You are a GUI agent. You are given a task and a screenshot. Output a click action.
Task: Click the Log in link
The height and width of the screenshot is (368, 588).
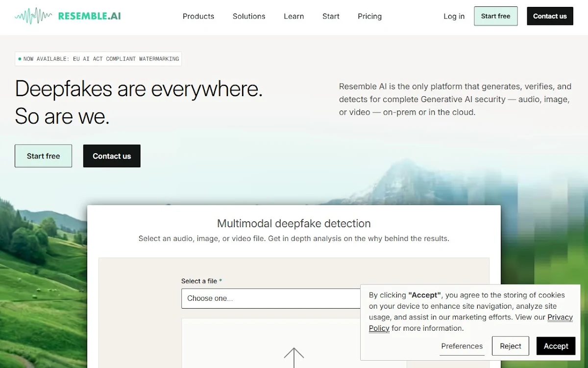tap(454, 16)
